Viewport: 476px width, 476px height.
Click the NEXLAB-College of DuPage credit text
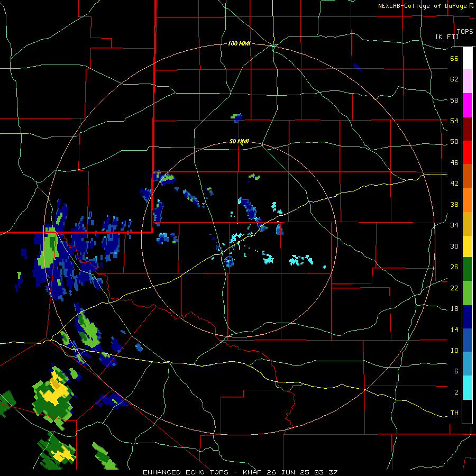(422, 6)
